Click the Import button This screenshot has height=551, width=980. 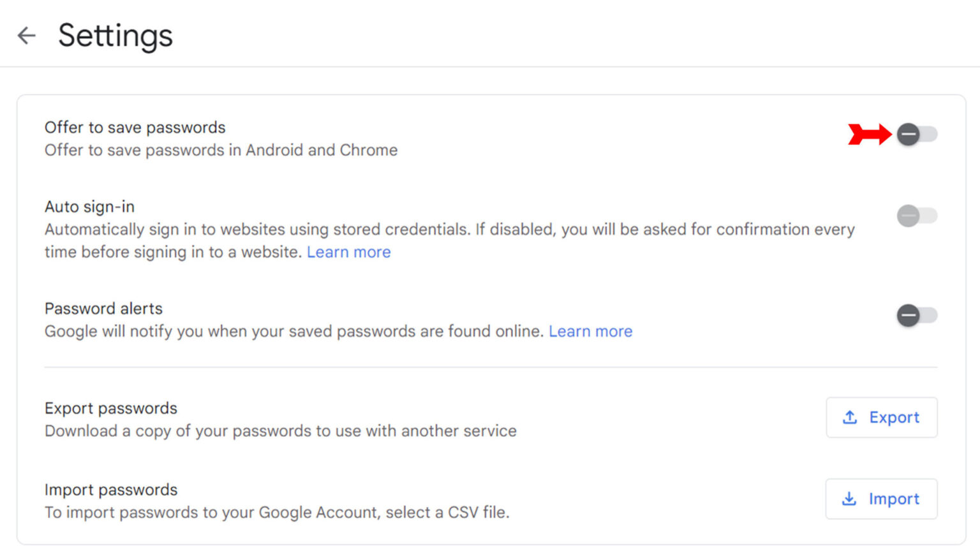click(x=881, y=499)
